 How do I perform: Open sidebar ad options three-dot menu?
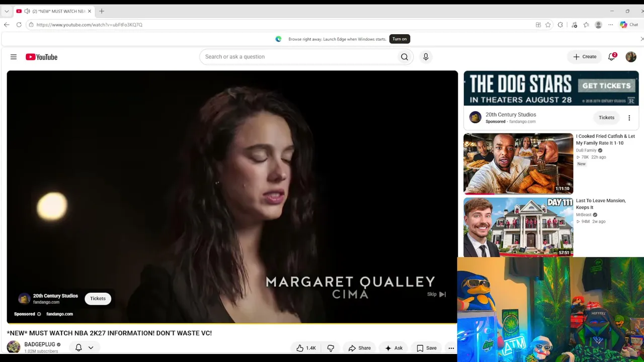point(629,118)
